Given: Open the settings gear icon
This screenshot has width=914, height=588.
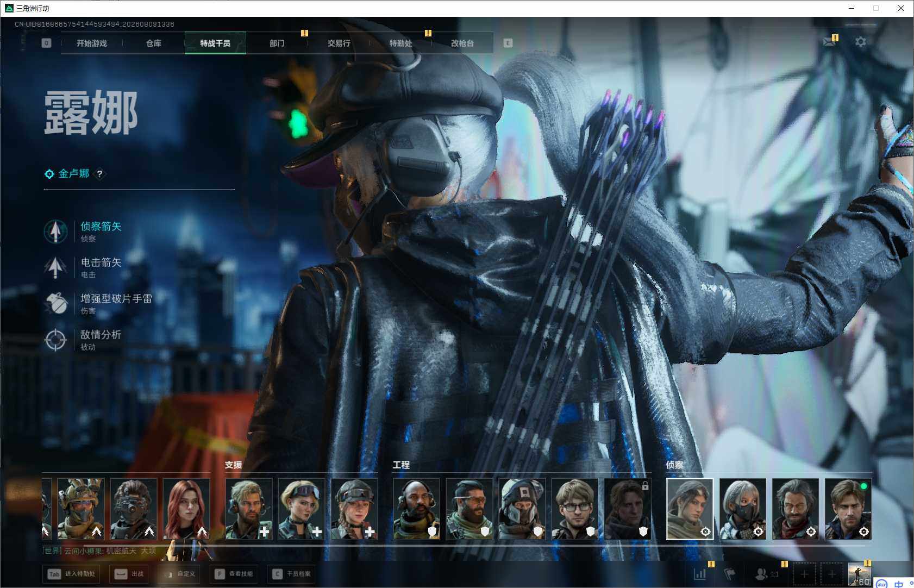Looking at the screenshot, I should tap(861, 41).
